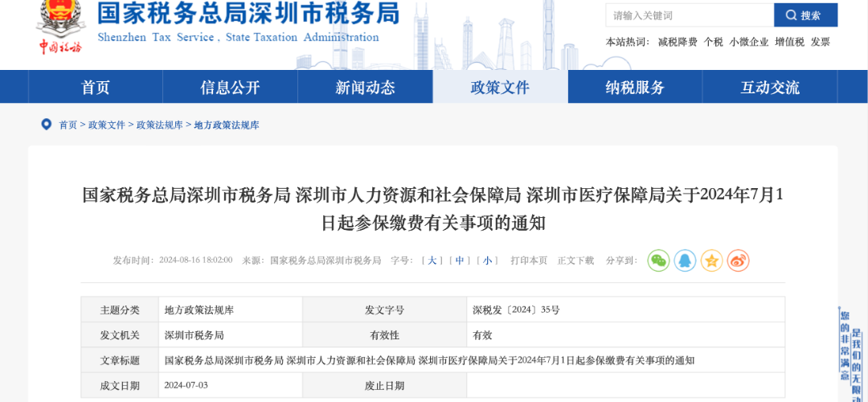
Task: Click 打印本页 to print page
Action: (x=529, y=260)
